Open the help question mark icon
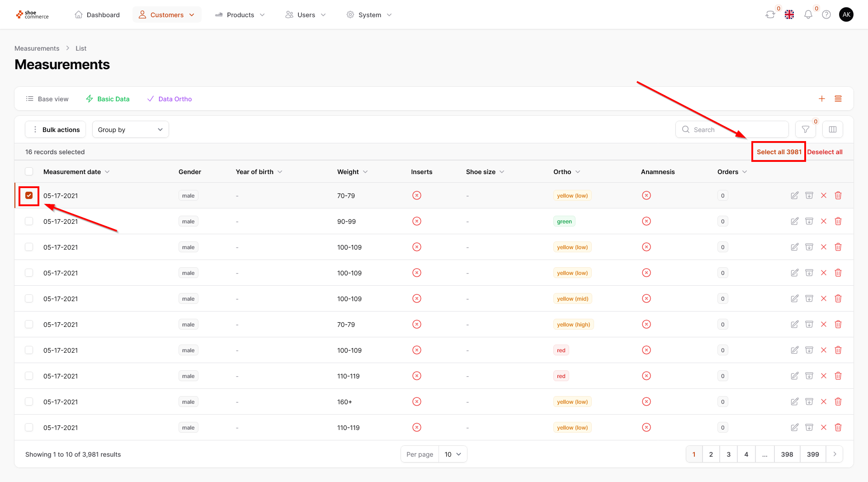Screen dimensions: 868x482 click(826, 15)
